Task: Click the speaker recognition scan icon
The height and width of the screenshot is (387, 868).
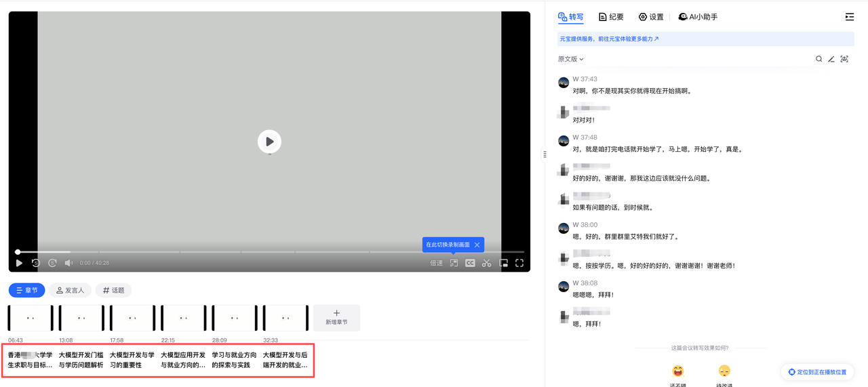Action: 844,59
